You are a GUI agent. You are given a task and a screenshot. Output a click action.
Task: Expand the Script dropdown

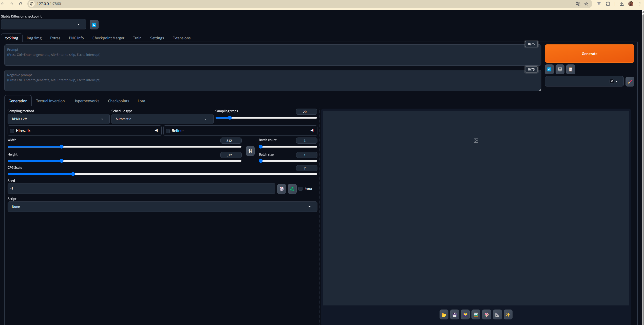[162, 207]
